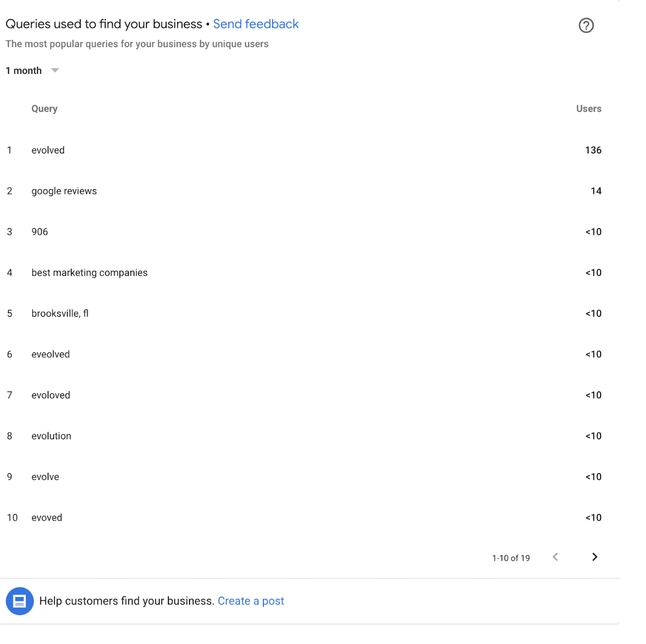
Task: Click the blue post icon
Action: tap(20, 601)
